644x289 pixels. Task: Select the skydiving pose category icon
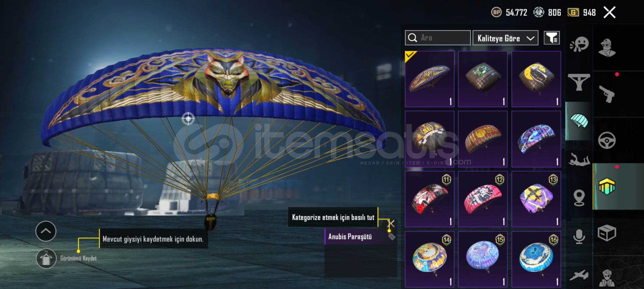click(579, 159)
